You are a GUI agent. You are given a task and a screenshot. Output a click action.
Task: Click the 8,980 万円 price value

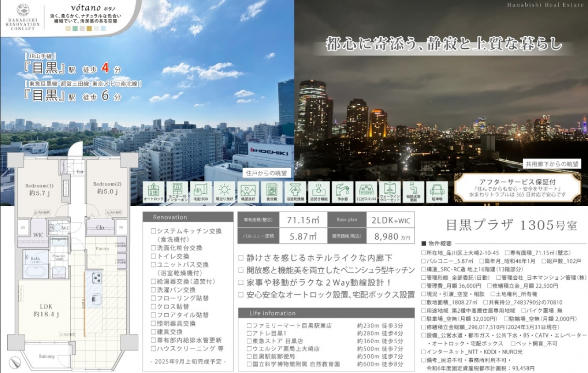pos(392,237)
